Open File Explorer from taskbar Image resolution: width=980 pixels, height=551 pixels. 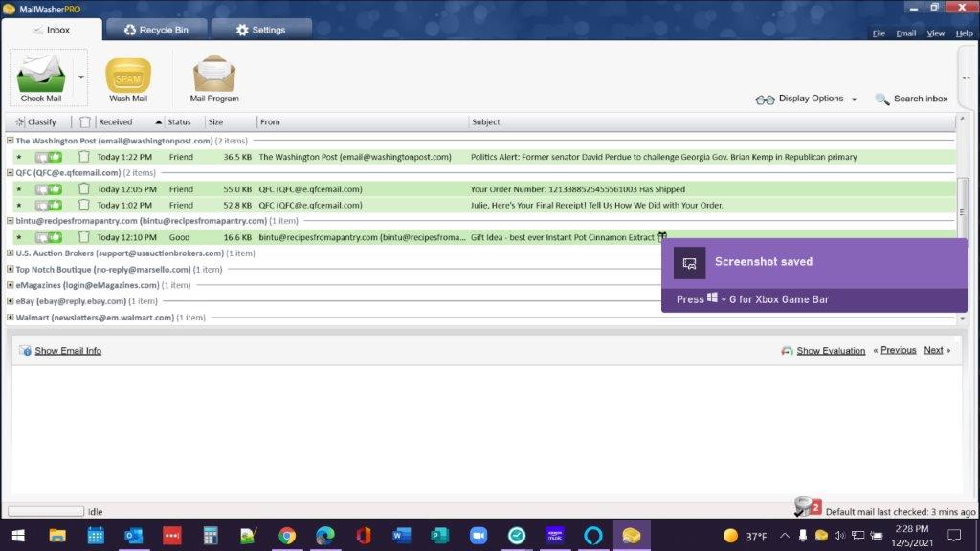pyautogui.click(x=57, y=536)
